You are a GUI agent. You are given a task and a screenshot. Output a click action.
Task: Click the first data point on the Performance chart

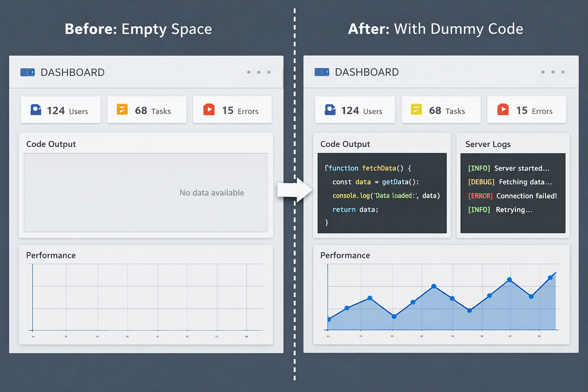(329, 319)
